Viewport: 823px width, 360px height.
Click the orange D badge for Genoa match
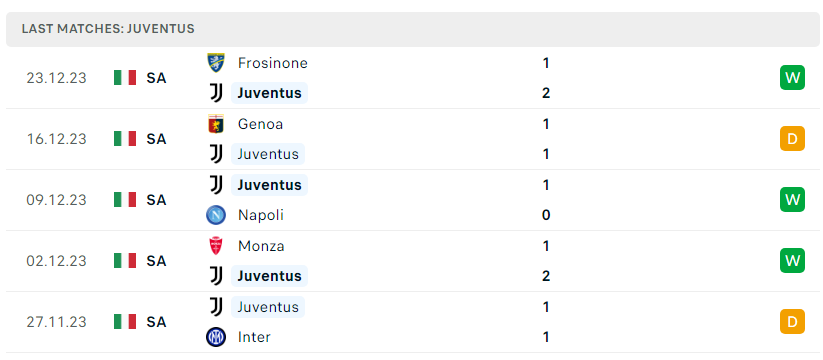tap(792, 139)
